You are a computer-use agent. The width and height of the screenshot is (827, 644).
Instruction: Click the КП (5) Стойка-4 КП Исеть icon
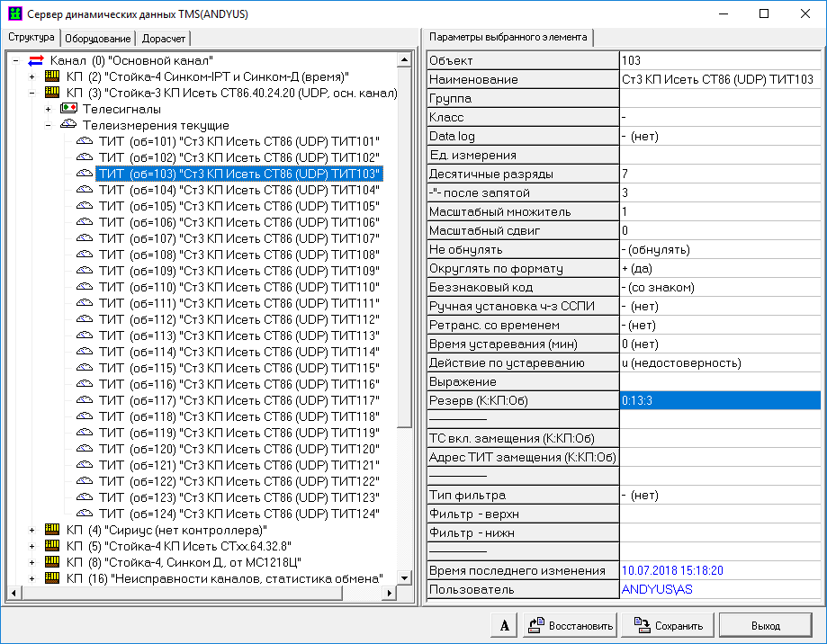52,546
